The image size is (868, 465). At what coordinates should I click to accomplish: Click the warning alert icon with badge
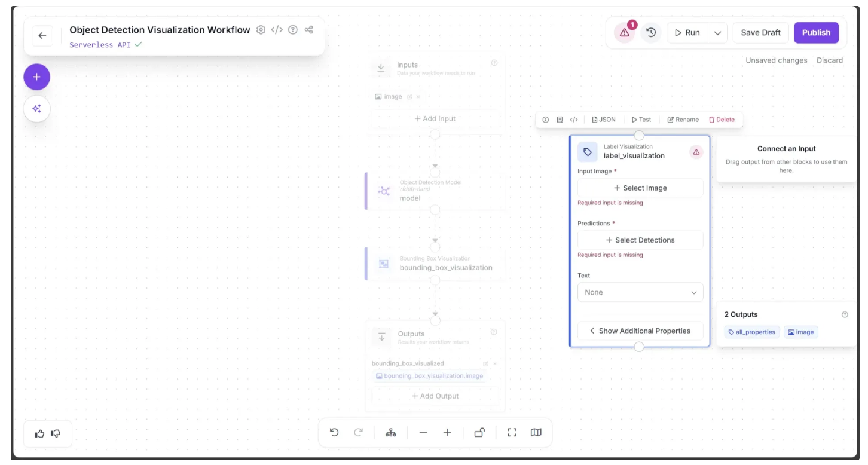tap(625, 33)
